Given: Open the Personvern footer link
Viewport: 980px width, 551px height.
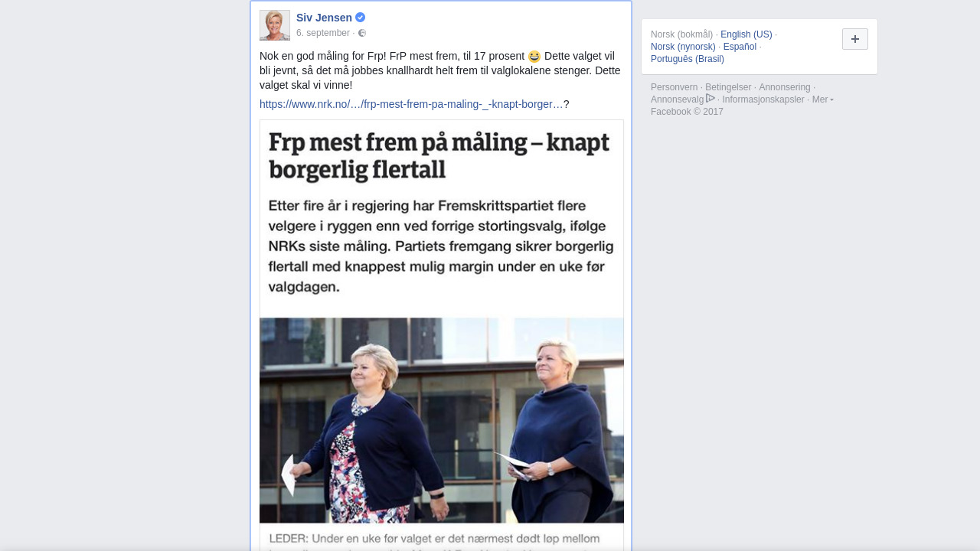Looking at the screenshot, I should (675, 87).
